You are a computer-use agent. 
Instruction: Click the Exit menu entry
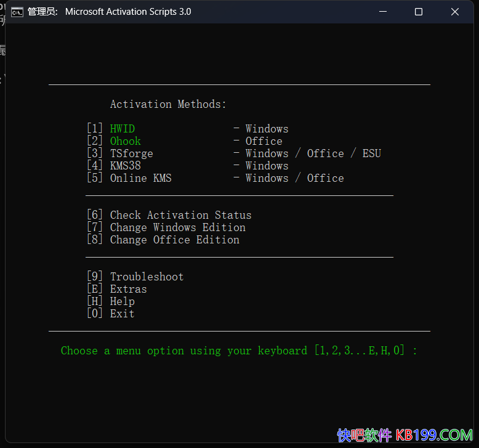pyautogui.click(x=122, y=314)
